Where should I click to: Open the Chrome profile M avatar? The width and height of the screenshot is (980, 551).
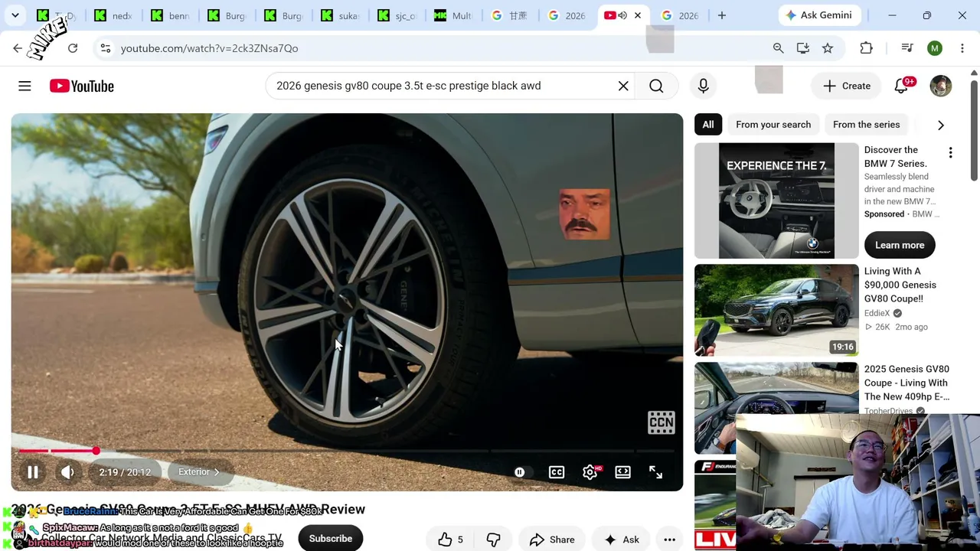click(x=935, y=48)
